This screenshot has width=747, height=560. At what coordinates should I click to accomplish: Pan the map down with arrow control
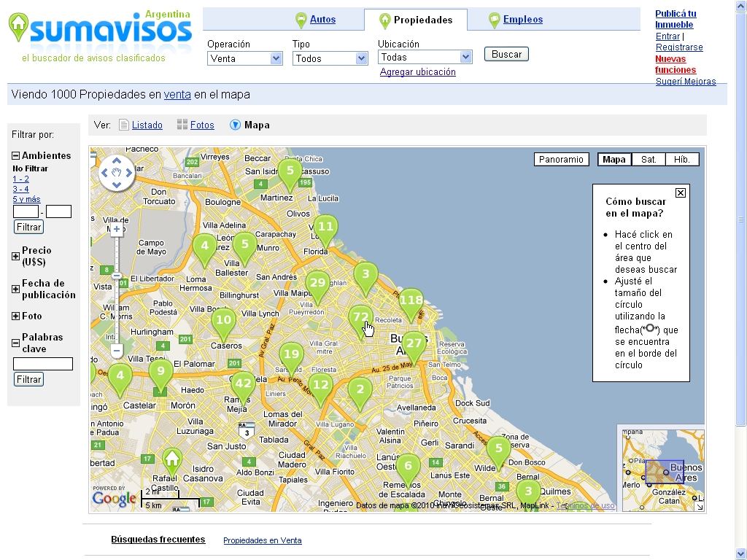pyautogui.click(x=117, y=184)
